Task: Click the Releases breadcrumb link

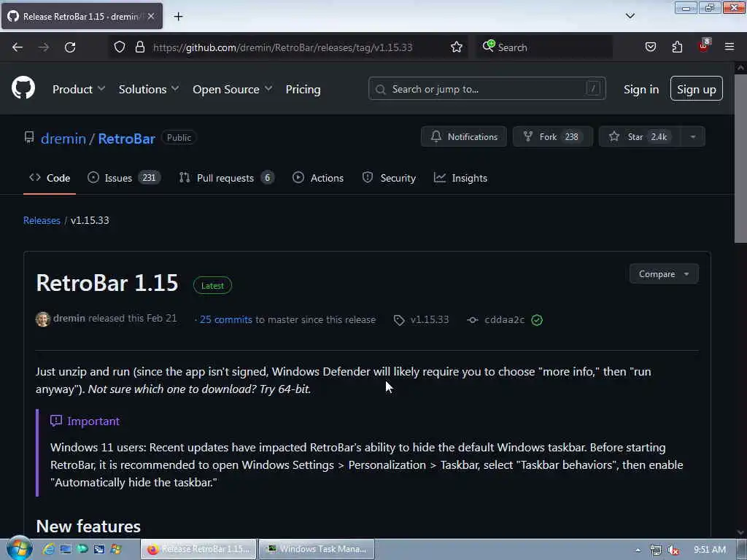Action: point(42,220)
